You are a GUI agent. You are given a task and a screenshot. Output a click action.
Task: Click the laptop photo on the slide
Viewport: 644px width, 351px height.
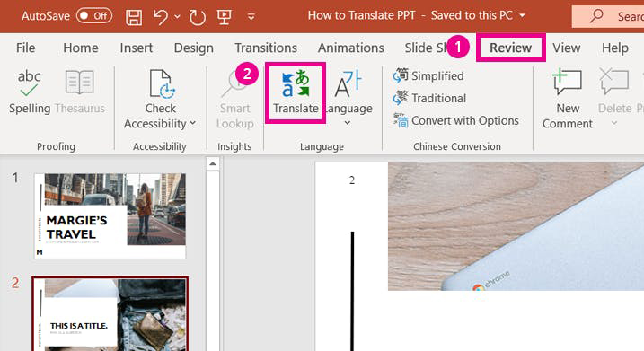[x=516, y=226]
